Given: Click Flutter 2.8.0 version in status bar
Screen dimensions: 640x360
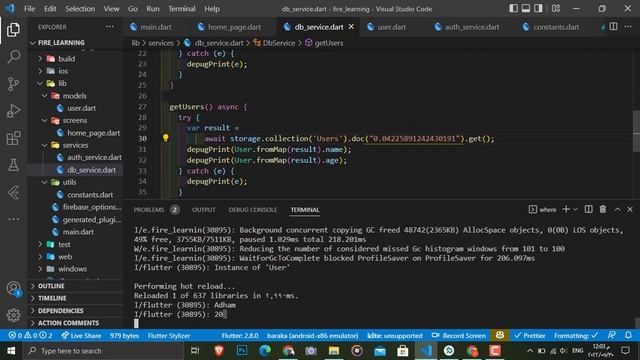Looking at the screenshot, I should pyautogui.click(x=240, y=336).
